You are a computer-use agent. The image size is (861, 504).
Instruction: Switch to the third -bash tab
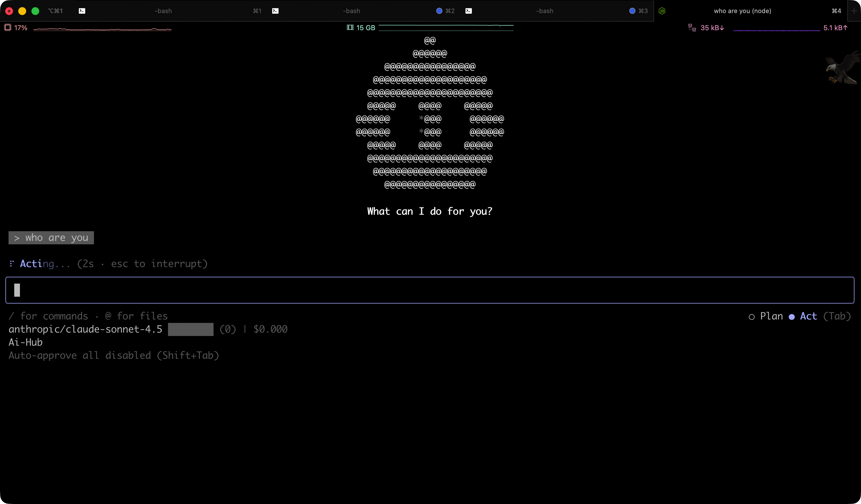click(x=544, y=11)
